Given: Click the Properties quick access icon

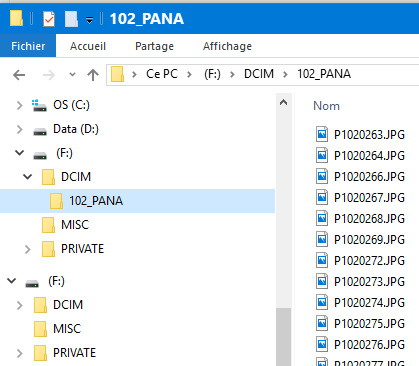Looking at the screenshot, I should (x=49, y=19).
